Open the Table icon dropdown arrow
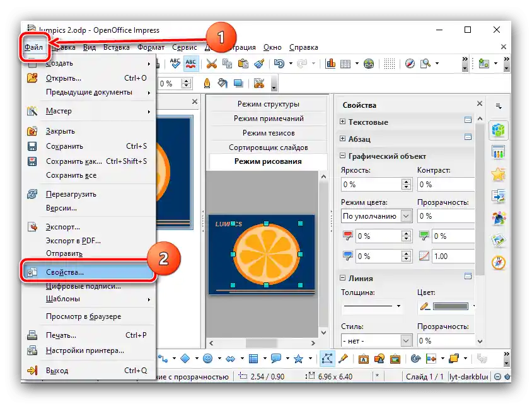 coord(357,64)
